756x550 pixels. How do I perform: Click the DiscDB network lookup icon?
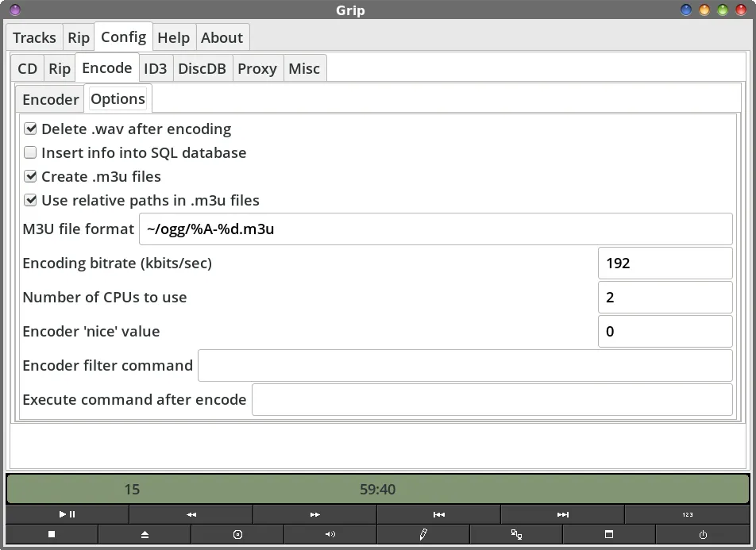coord(516,534)
